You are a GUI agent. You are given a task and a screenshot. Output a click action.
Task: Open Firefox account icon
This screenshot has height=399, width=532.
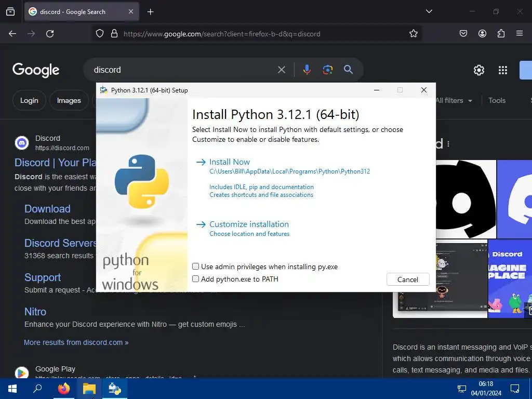coord(482,34)
